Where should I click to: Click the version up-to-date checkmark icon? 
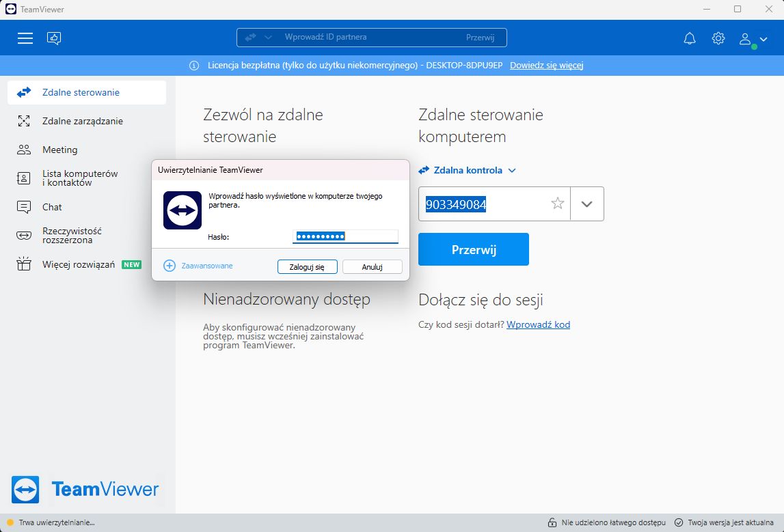pos(679,522)
